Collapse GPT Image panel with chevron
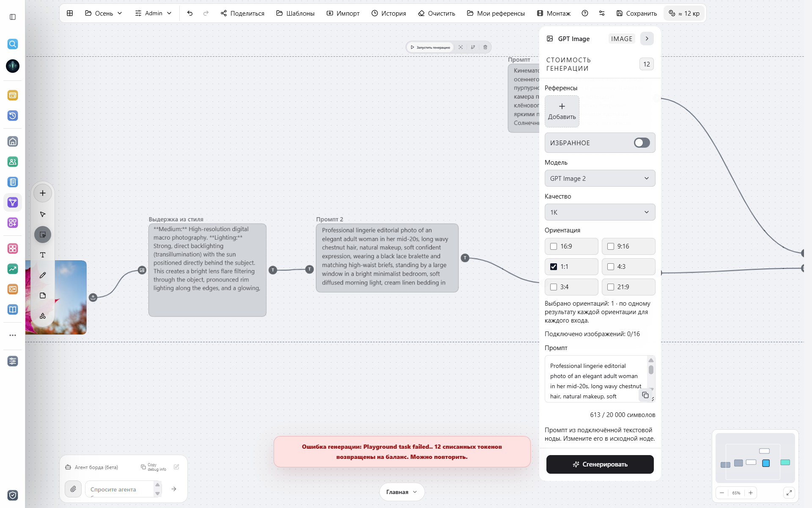The image size is (812, 508). coord(647,39)
